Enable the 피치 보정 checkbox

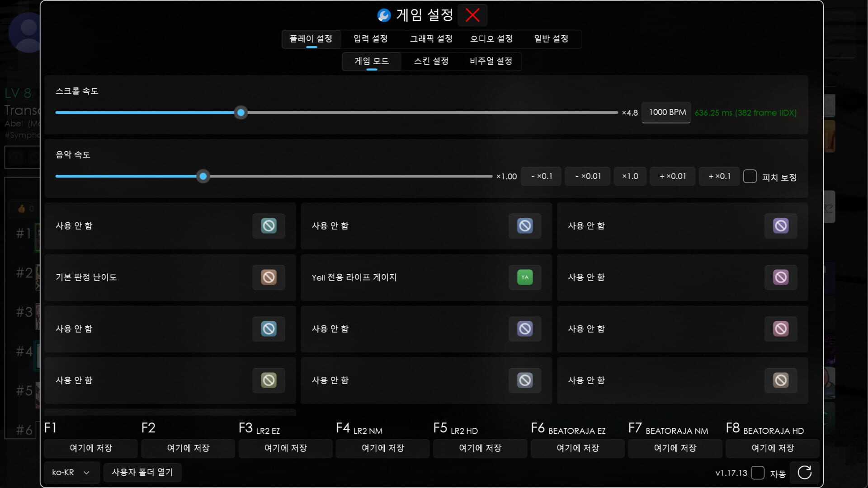coord(750,176)
